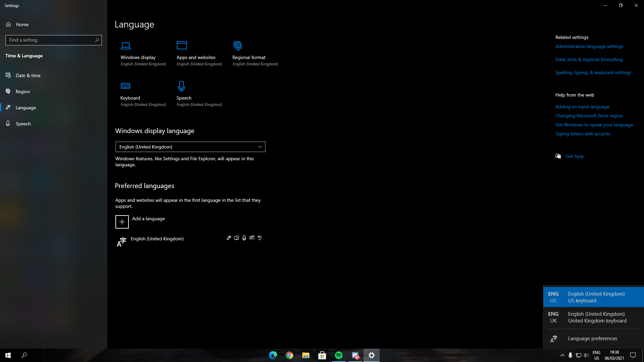Select the US keyboard input option
This screenshot has width=644, height=362.
click(594, 297)
